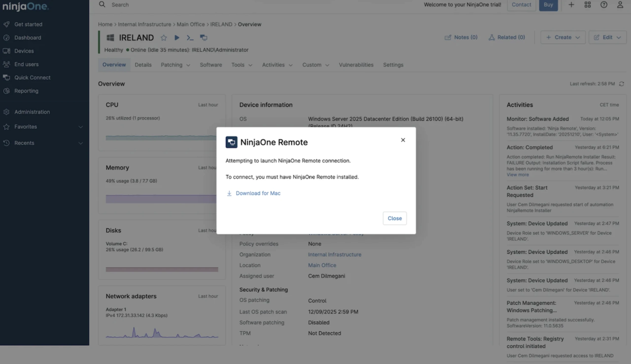Screen dimensions: 631x364
Task: Click the Buy button
Action: pos(548,4)
